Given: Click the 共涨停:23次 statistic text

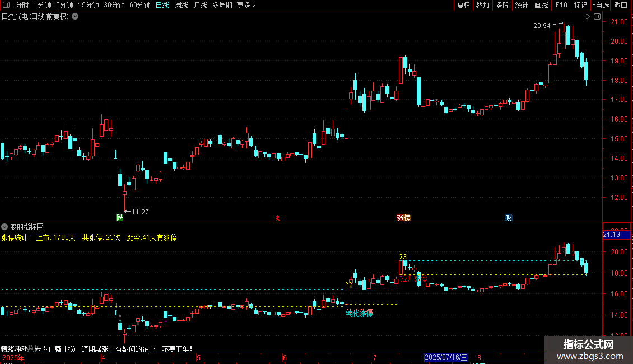Looking at the screenshot, I should 101,237.
